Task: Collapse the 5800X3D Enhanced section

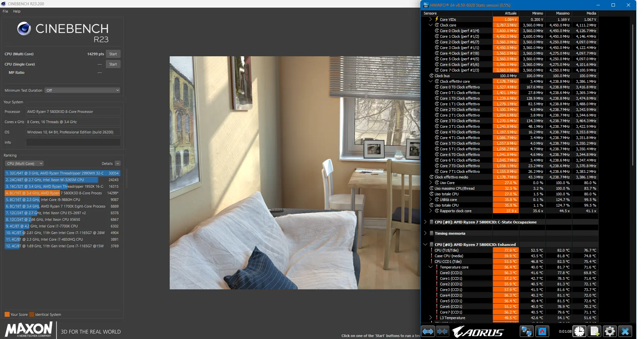Action: click(x=425, y=244)
